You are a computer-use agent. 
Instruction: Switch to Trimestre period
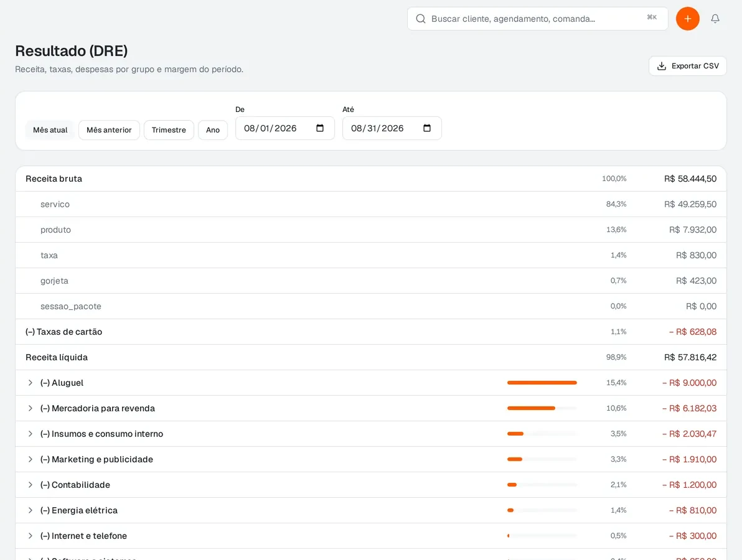click(169, 130)
